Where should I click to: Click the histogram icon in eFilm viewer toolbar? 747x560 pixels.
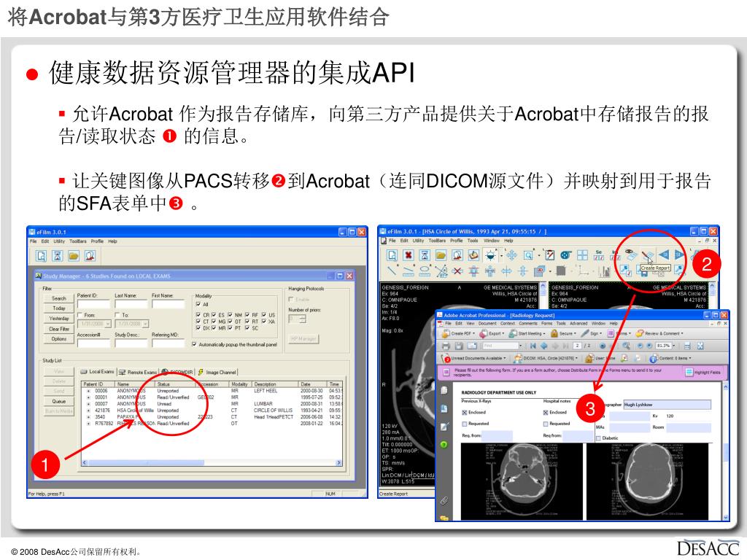tap(604, 271)
